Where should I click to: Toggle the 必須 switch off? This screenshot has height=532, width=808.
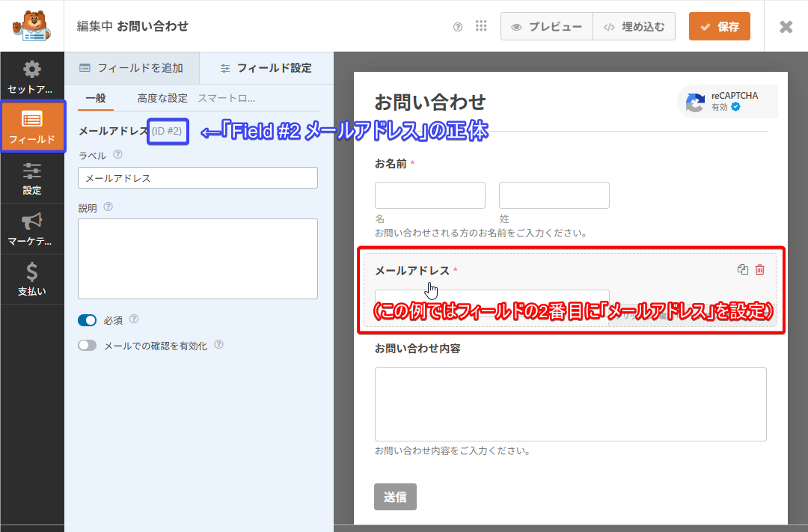pyautogui.click(x=88, y=320)
